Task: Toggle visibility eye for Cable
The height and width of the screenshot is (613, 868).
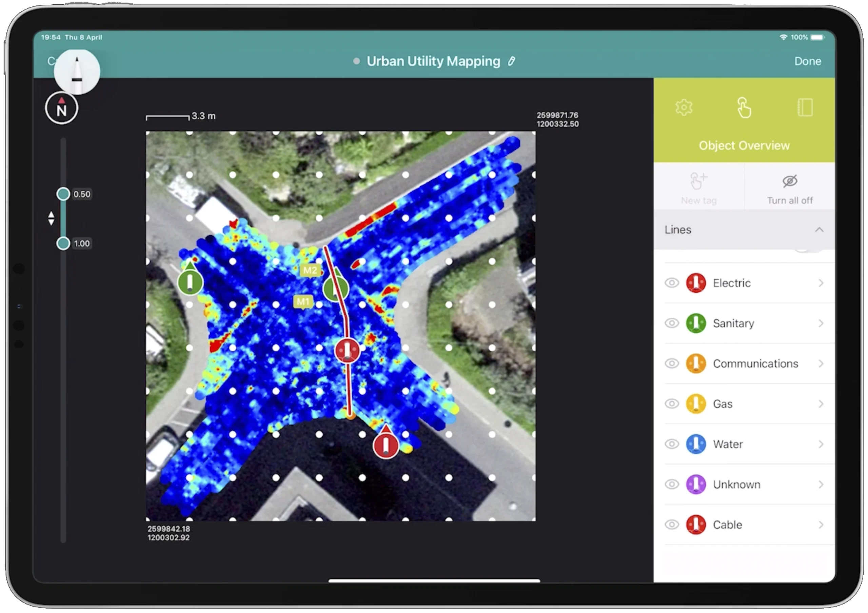Action: [671, 525]
